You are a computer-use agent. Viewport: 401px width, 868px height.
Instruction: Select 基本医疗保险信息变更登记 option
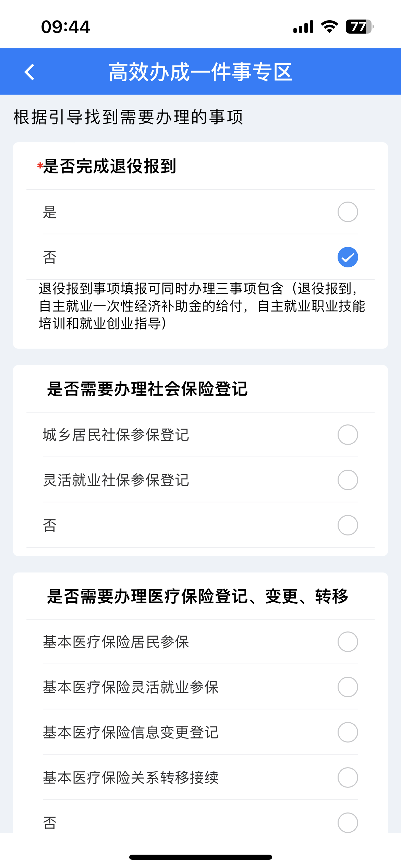(348, 732)
